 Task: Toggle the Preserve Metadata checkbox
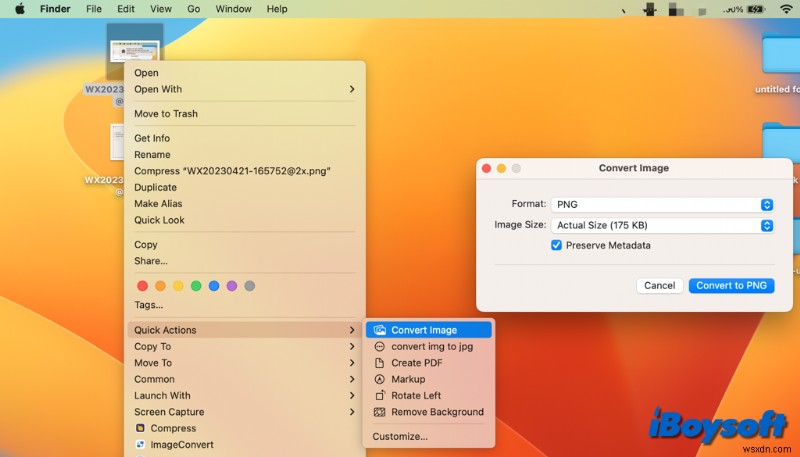pos(556,245)
